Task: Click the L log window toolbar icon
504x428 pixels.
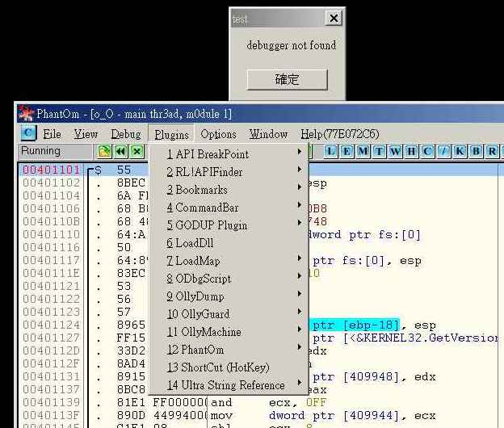Action: (x=331, y=151)
